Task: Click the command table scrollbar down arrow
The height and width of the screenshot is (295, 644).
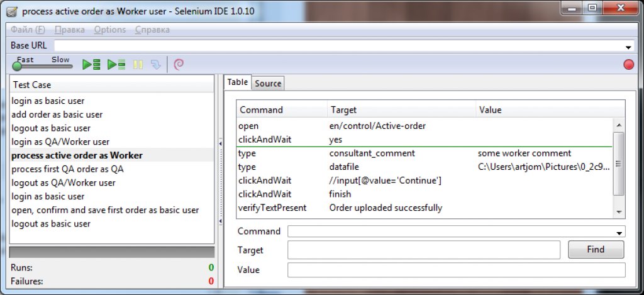Action: pyautogui.click(x=619, y=213)
